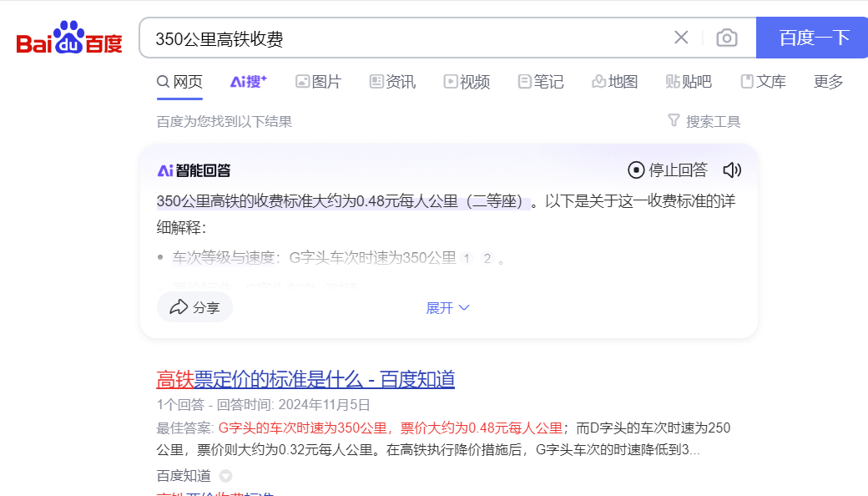Expand the AI answer with 展开
Viewport: 868px width, 496px height.
point(448,308)
